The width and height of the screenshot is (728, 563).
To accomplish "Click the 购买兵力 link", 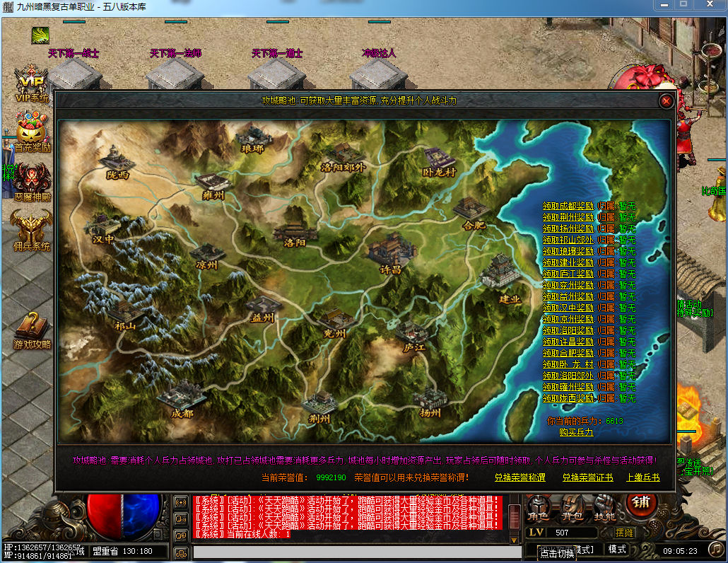I will pyautogui.click(x=576, y=432).
